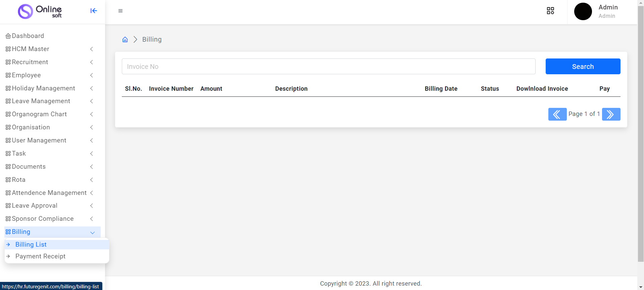
Task: Expand the Leave Management section
Action: pyautogui.click(x=41, y=101)
